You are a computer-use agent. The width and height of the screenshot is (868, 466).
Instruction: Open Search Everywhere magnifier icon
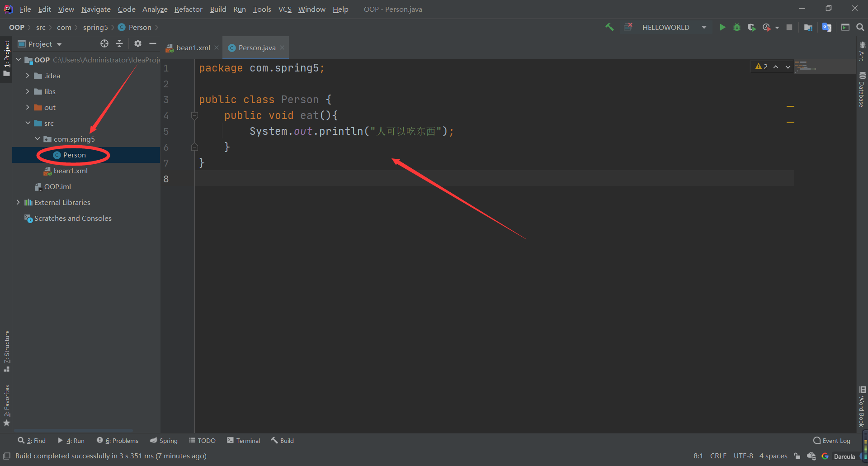tap(860, 27)
